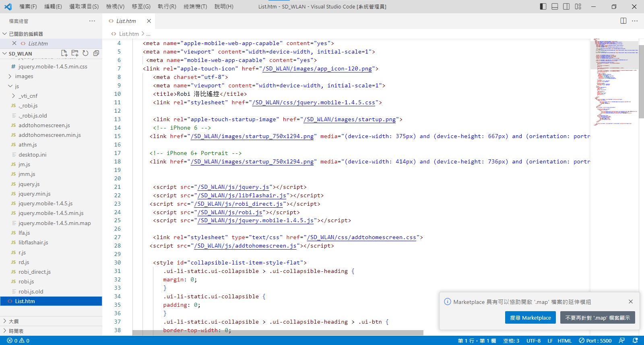
Task: Close the List.htm editor tab
Action: pyautogui.click(x=149, y=21)
